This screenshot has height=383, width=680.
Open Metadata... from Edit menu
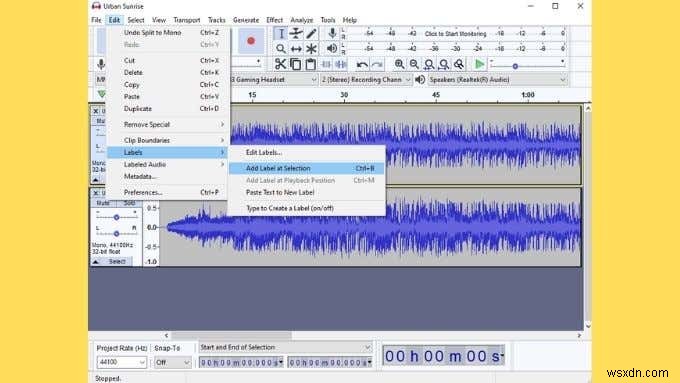pyautogui.click(x=168, y=177)
